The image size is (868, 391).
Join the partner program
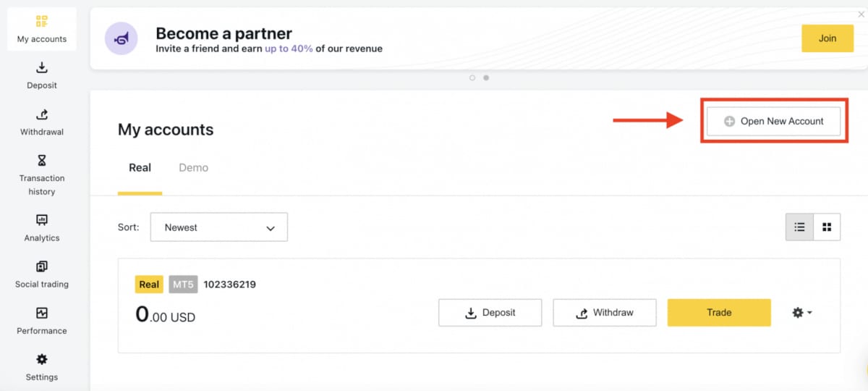click(x=827, y=38)
